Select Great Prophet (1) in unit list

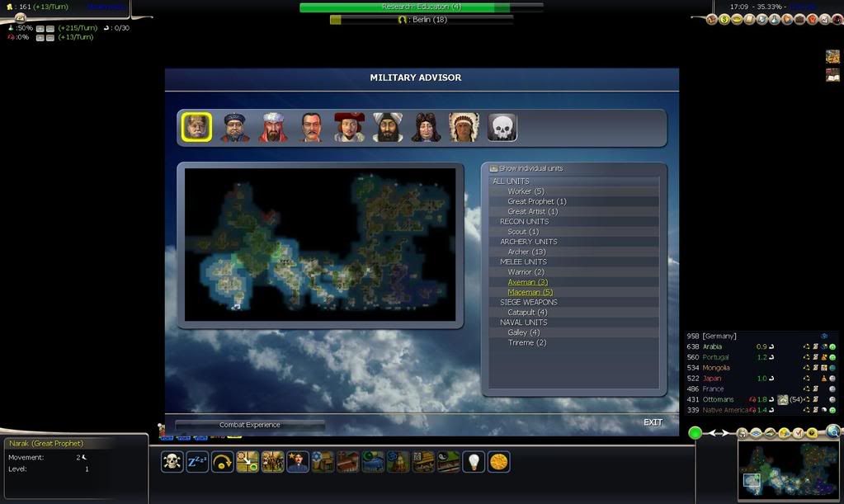click(x=536, y=201)
